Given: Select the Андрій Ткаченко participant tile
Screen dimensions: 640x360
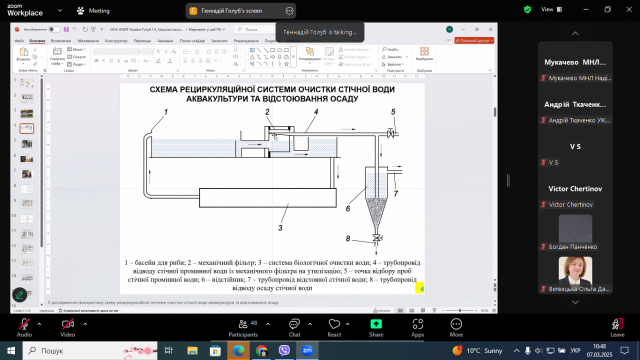Looking at the screenshot, I should tap(575, 104).
